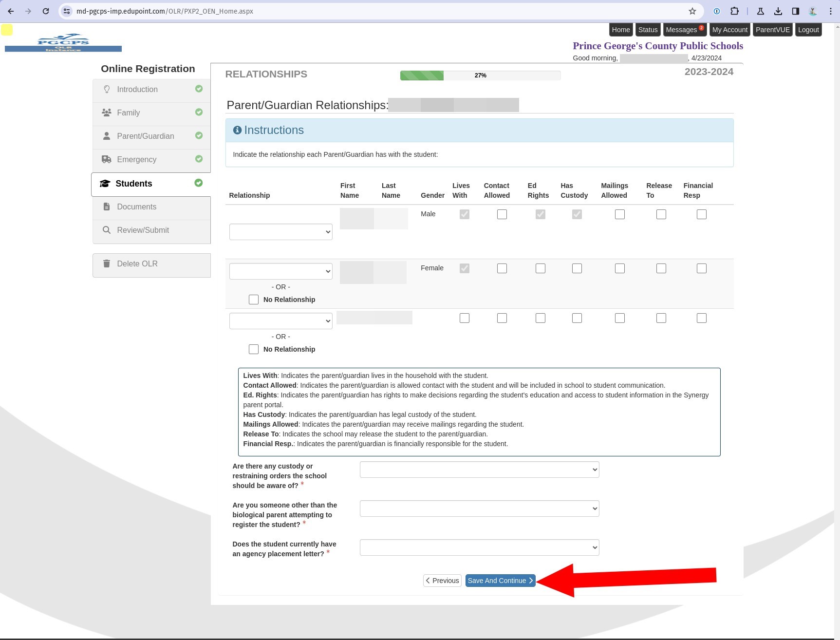This screenshot has height=640, width=840.
Task: Open the Parent/Guardian section tab
Action: (x=145, y=136)
